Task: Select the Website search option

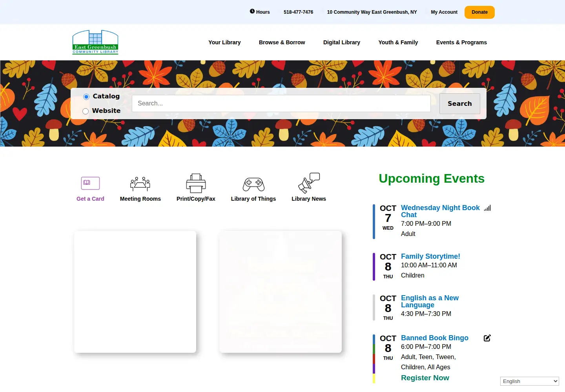Action: tap(86, 111)
